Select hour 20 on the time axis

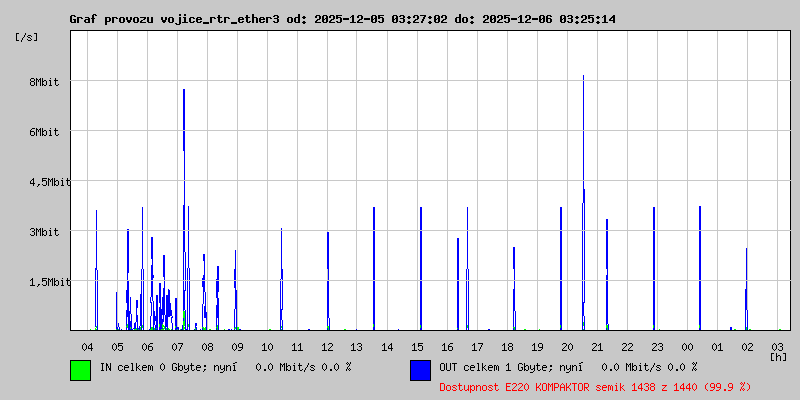pyautogui.click(x=567, y=346)
